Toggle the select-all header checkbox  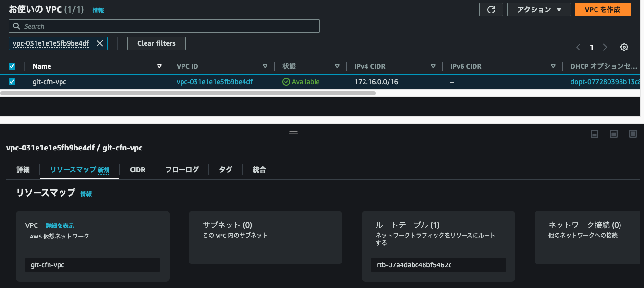tap(12, 66)
